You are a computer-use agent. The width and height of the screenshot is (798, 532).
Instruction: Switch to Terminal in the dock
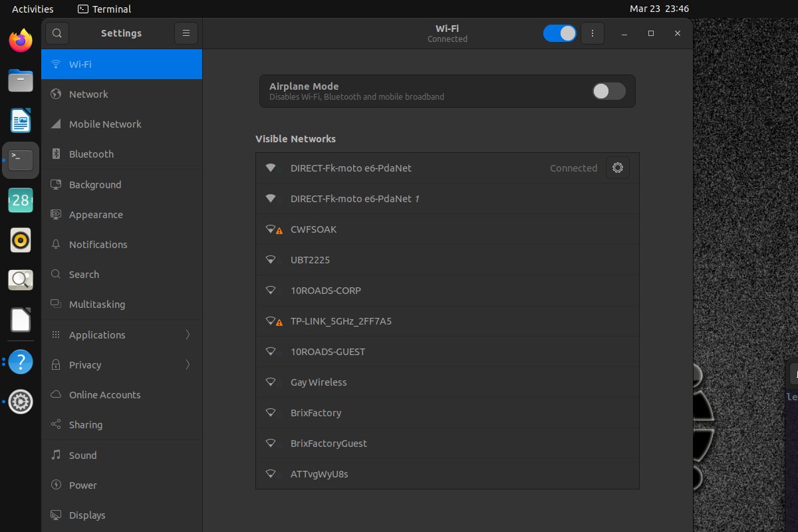[21, 160]
